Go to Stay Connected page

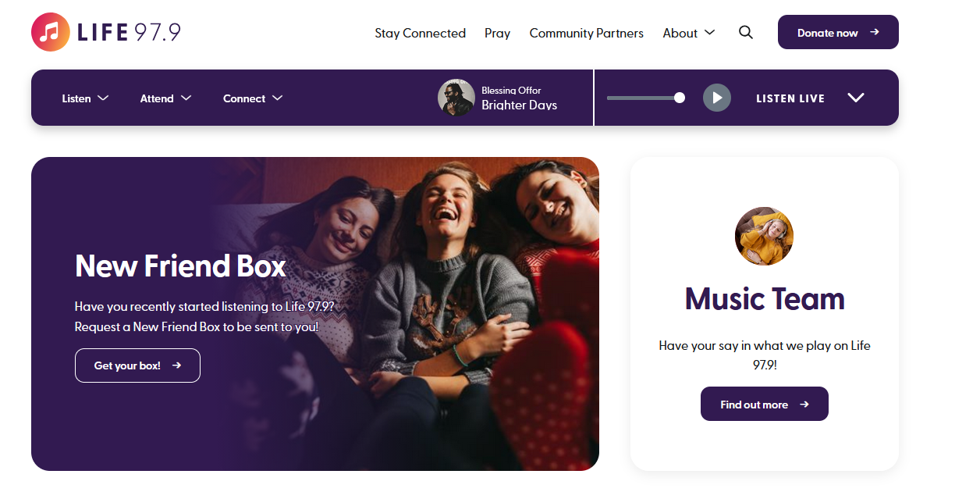click(x=420, y=33)
